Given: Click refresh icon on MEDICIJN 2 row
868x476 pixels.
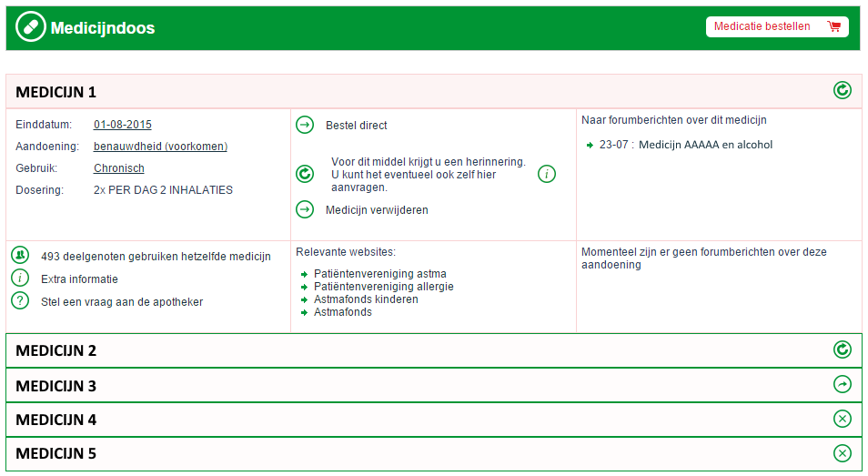Looking at the screenshot, I should coord(842,349).
